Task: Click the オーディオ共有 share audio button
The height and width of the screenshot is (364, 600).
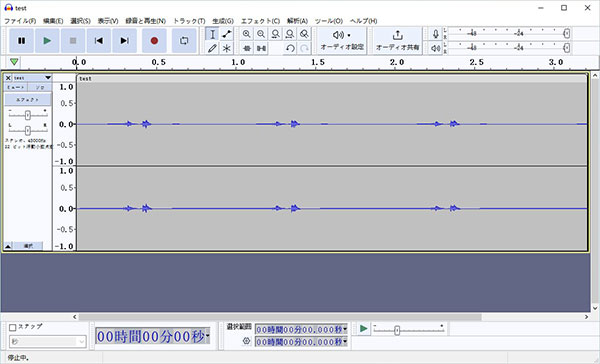Action: pyautogui.click(x=398, y=41)
